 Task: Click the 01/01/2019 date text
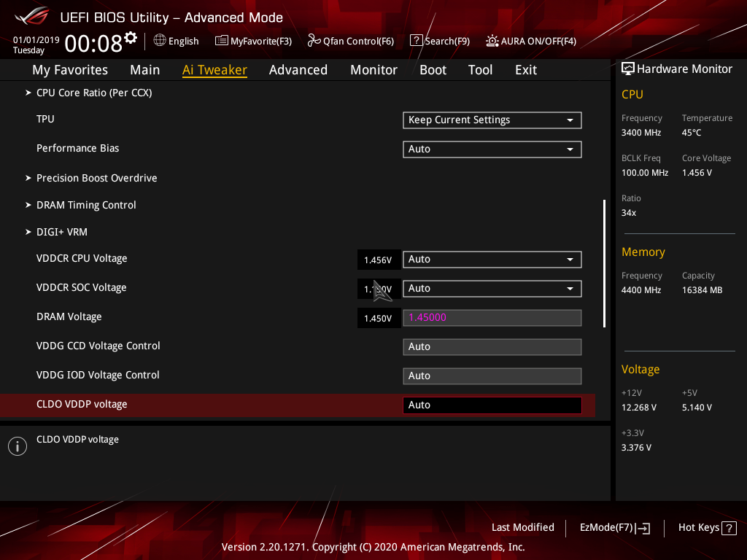(x=36, y=40)
